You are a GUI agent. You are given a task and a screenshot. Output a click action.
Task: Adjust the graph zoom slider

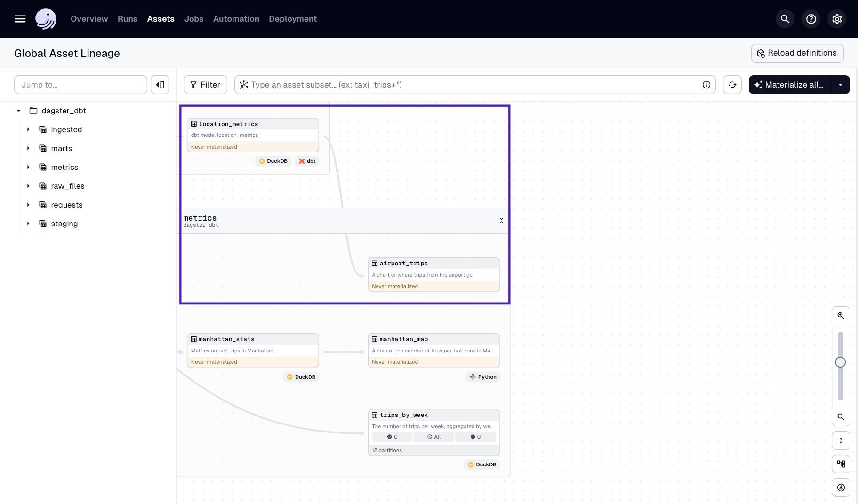pos(841,362)
